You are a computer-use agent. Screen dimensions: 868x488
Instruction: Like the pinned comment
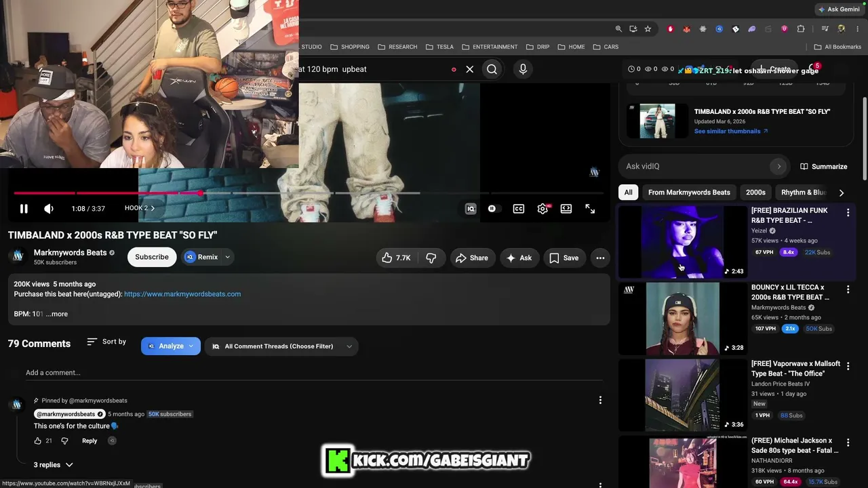(x=38, y=441)
